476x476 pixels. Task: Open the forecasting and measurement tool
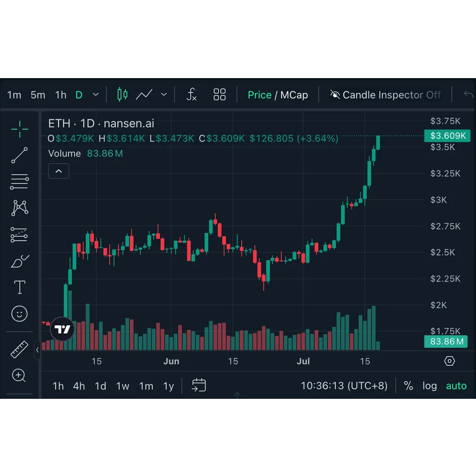pyautogui.click(x=19, y=235)
